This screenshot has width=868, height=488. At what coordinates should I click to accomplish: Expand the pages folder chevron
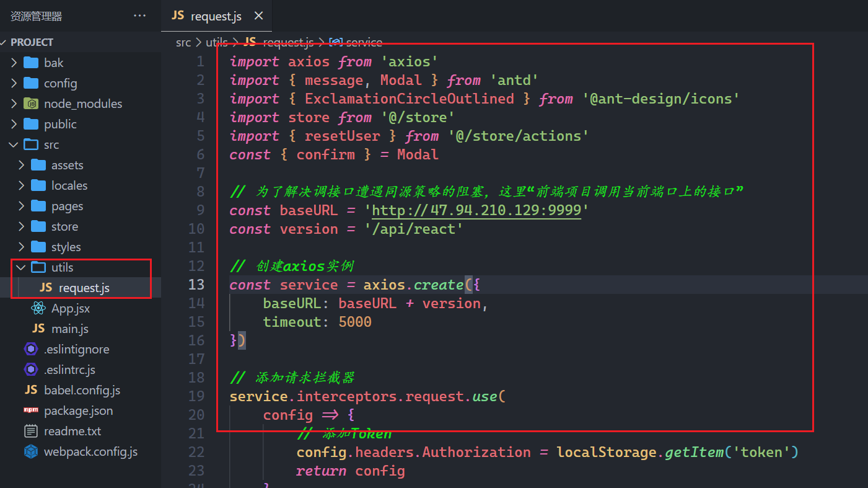click(21, 206)
